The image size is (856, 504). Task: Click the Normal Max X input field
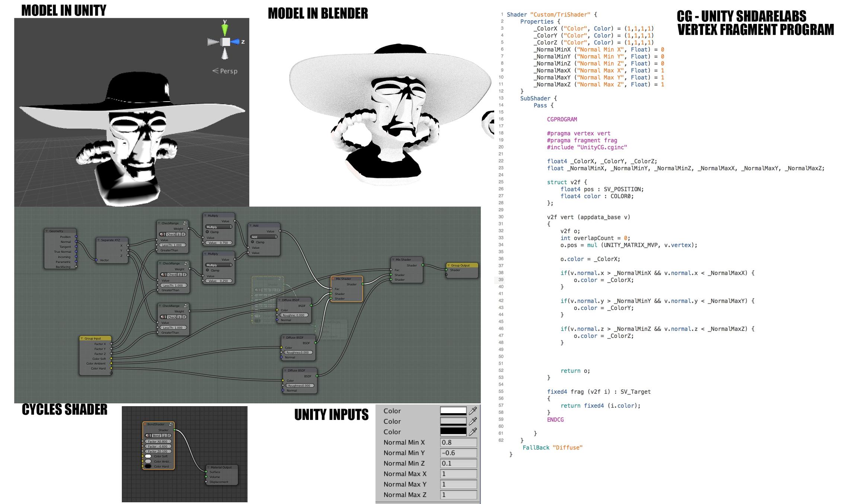pos(459,473)
